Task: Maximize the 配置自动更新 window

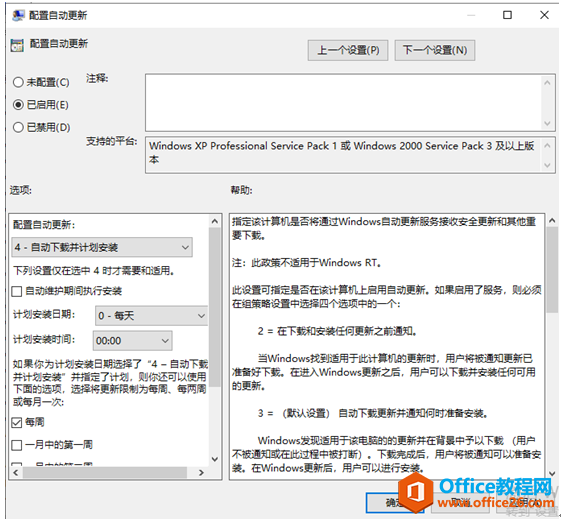Action: coord(507,15)
